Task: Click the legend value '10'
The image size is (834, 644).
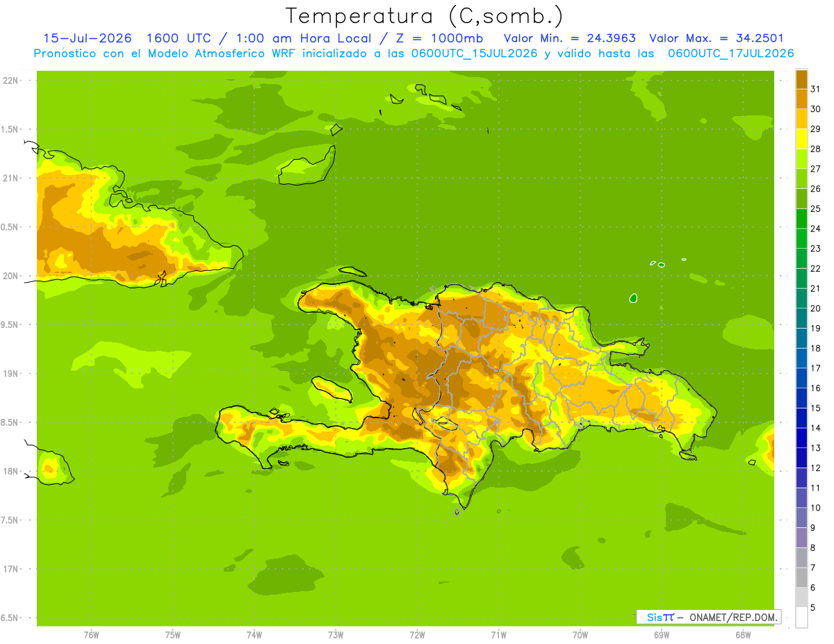Action: click(816, 508)
